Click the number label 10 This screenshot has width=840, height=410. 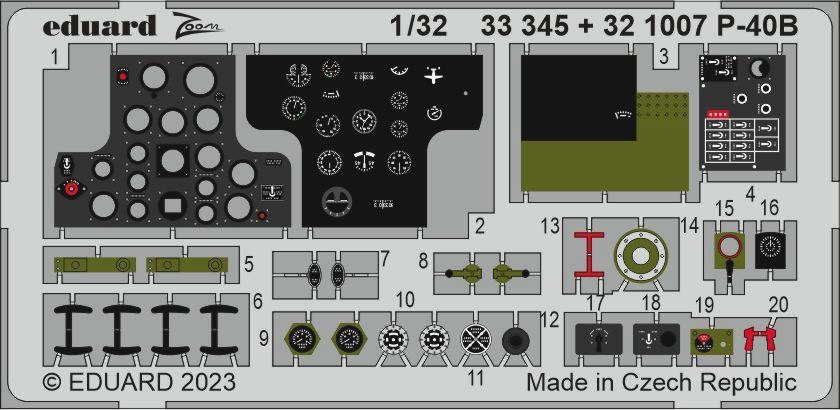[406, 300]
